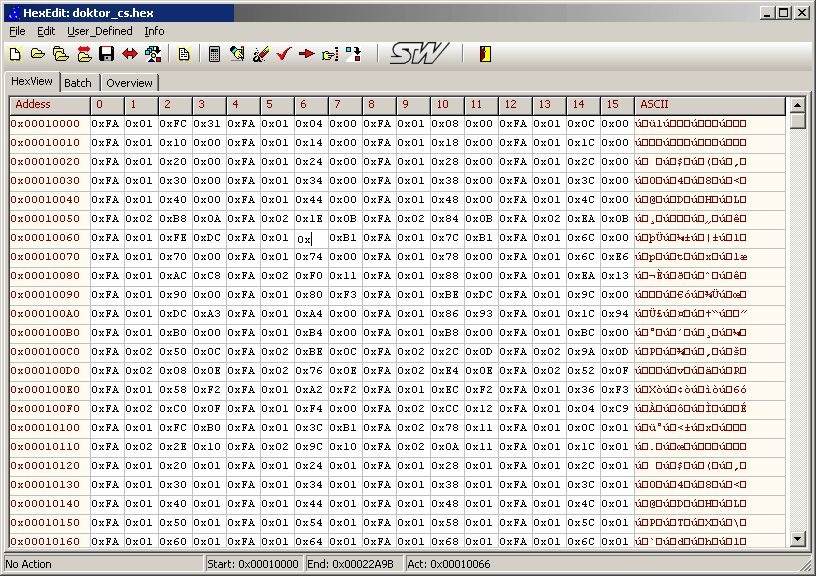
Task: Click the SW logo in the toolbar
Action: (418, 54)
